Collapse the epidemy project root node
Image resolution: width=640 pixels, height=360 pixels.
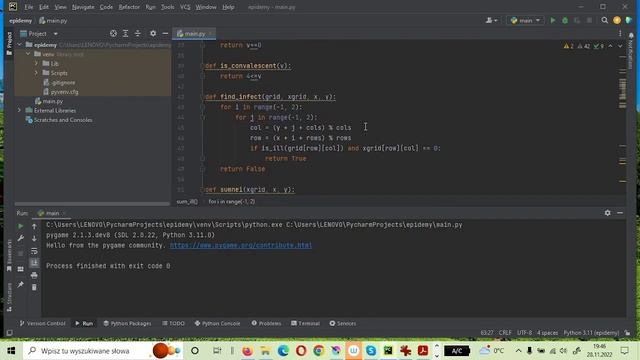click(x=20, y=44)
